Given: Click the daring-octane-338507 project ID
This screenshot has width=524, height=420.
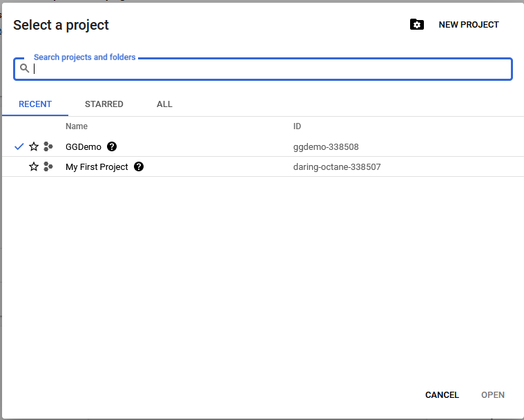Looking at the screenshot, I should [337, 167].
